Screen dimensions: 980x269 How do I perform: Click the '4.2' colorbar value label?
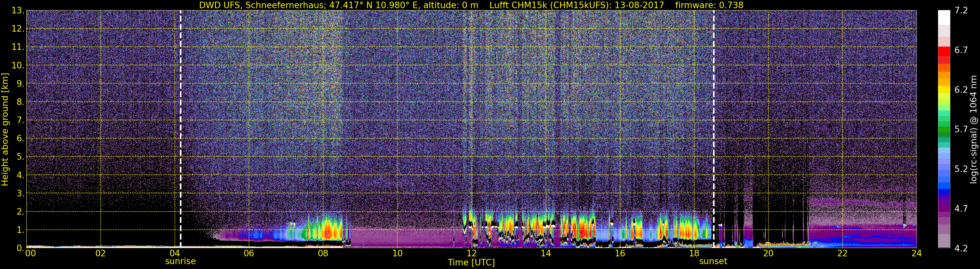pos(961,248)
